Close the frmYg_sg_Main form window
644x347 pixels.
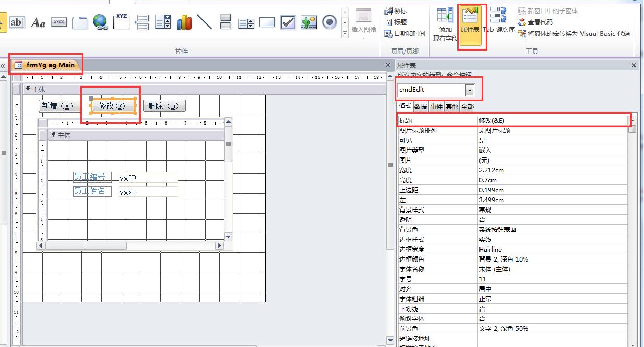tap(388, 65)
